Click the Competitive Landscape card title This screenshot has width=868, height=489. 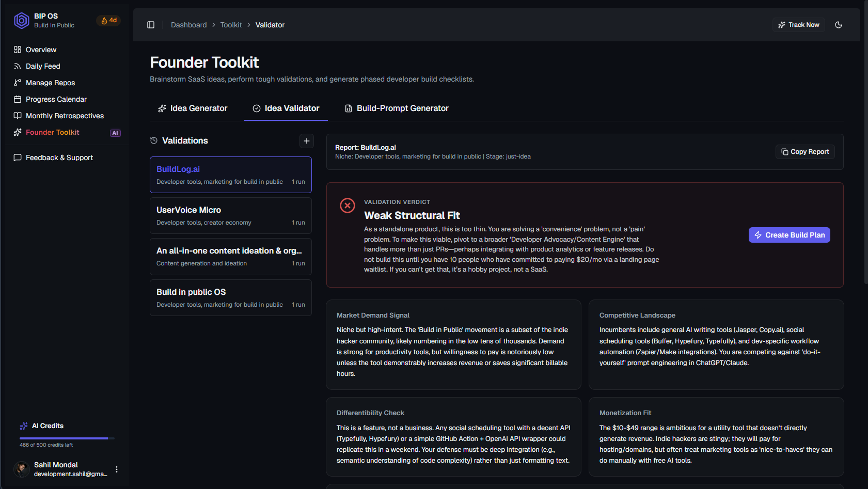point(637,316)
